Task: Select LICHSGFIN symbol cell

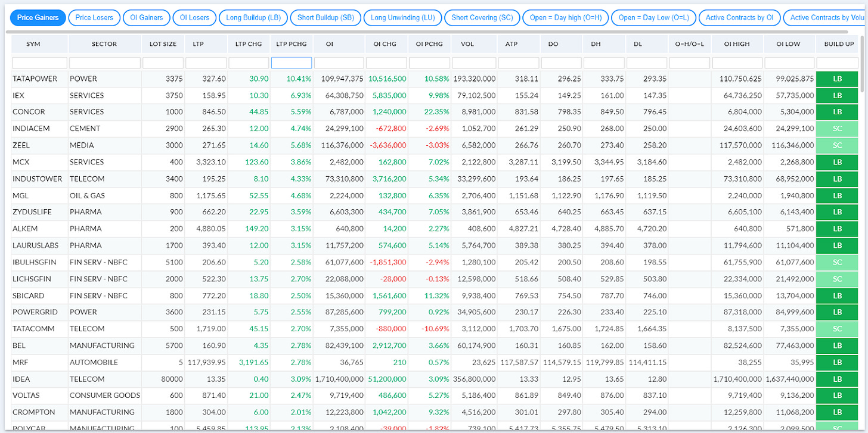Action: [39, 279]
